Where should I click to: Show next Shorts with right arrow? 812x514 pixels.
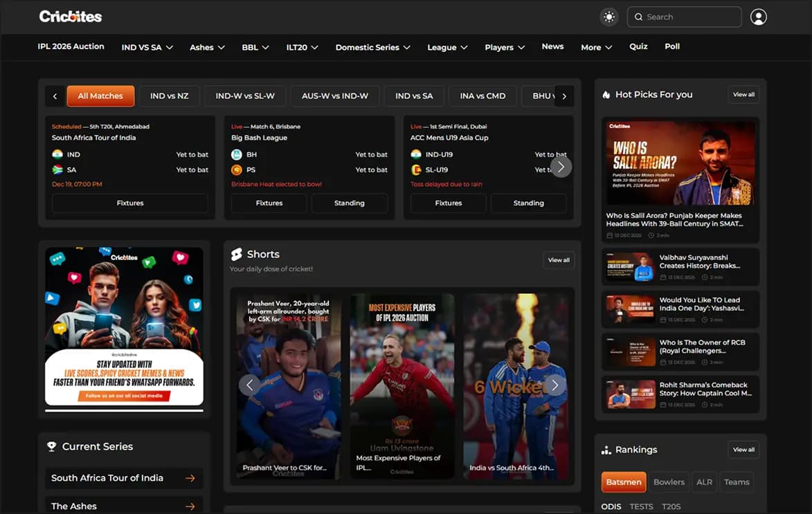pyautogui.click(x=554, y=385)
